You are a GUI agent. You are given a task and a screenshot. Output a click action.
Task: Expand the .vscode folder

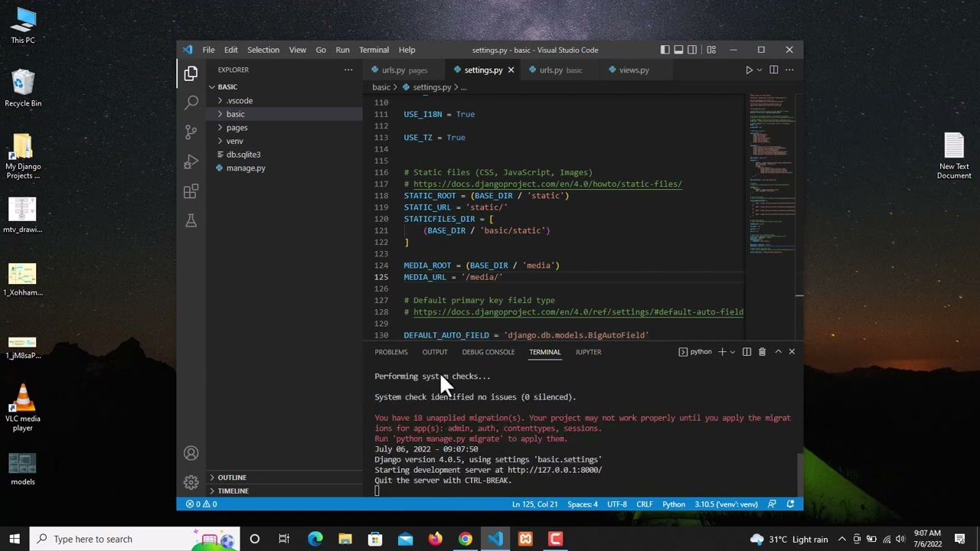(x=284, y=100)
